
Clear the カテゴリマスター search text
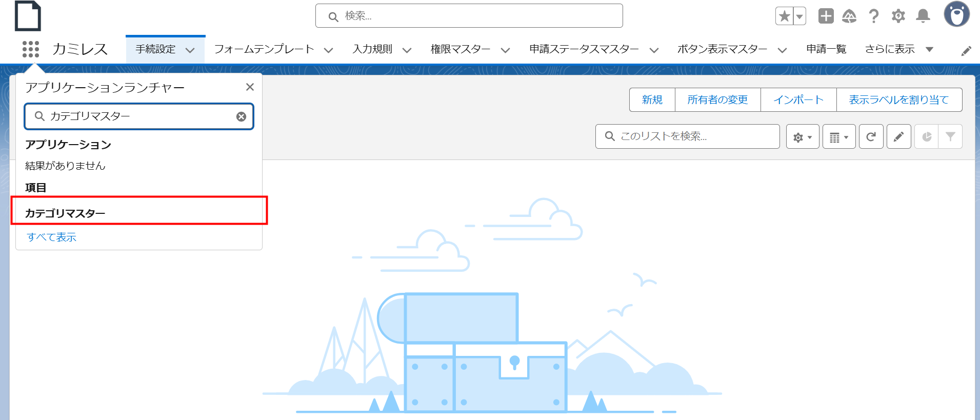pyautogui.click(x=241, y=116)
